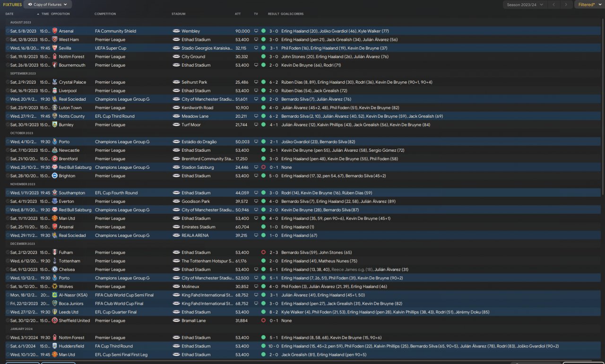605x364 pixels.
Task: Open the Selhurst Park stadium link
Action: pyautogui.click(x=194, y=82)
